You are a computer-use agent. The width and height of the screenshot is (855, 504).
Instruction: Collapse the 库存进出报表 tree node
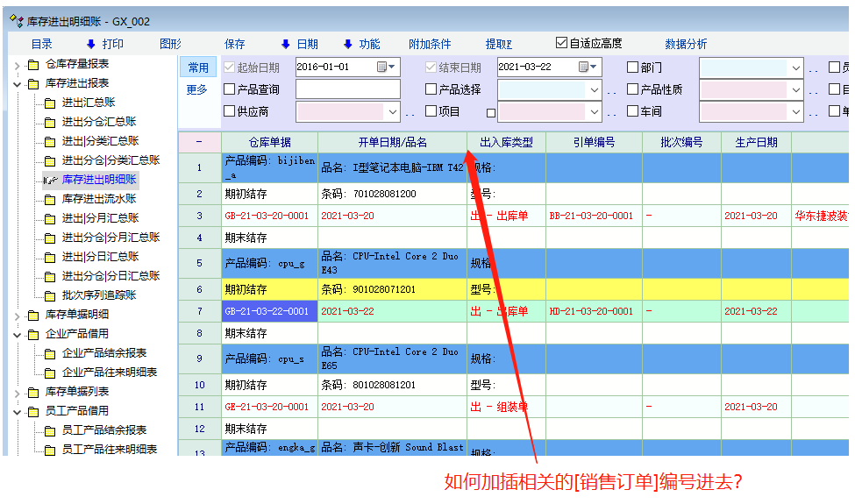(17, 84)
